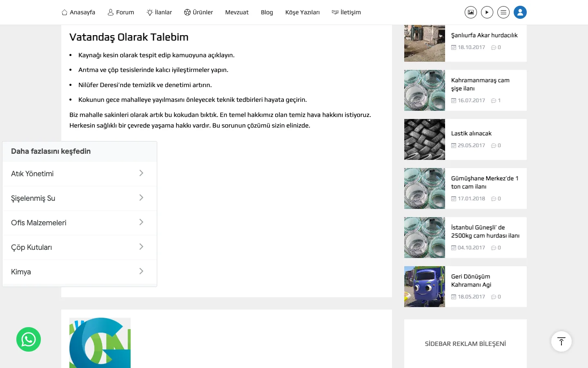Click the date 18.05.2017
The width and height of the screenshot is (588, 368).
coord(471,297)
